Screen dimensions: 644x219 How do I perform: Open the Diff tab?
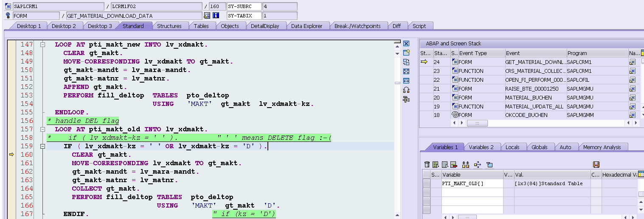(x=397, y=26)
